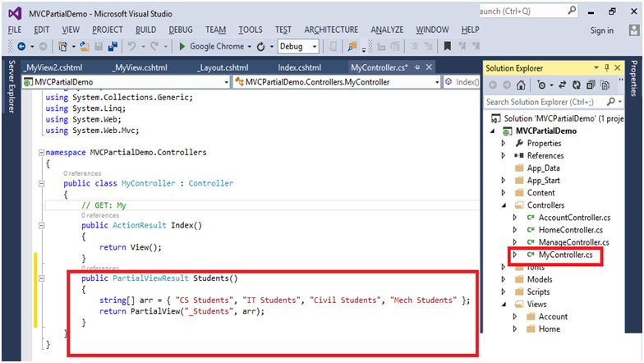Switch to the Index.cshtml tab

tap(300, 67)
